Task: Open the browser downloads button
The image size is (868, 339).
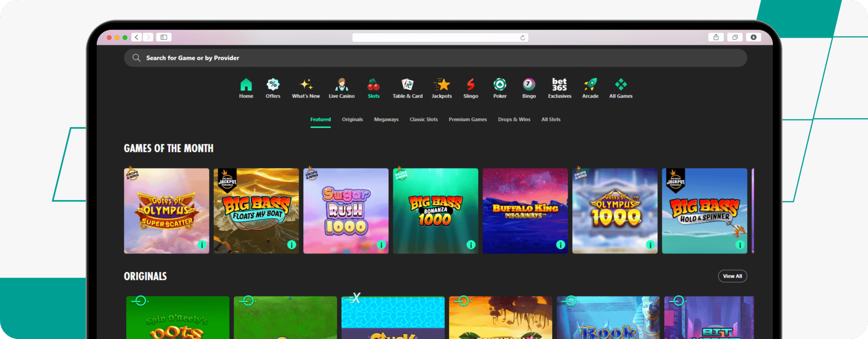Action: point(753,37)
